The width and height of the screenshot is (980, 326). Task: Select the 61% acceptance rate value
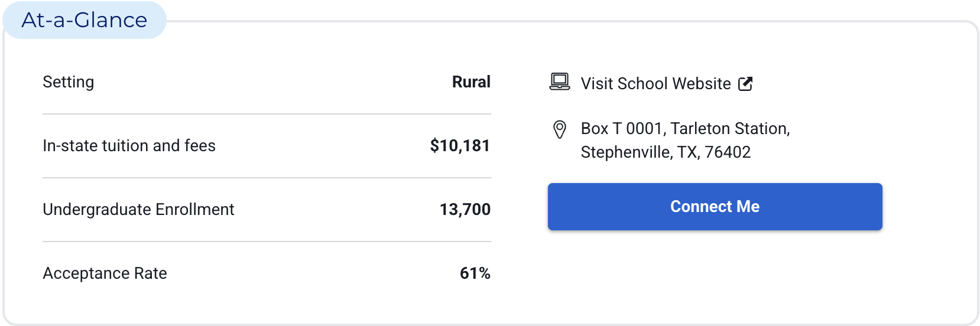click(475, 273)
